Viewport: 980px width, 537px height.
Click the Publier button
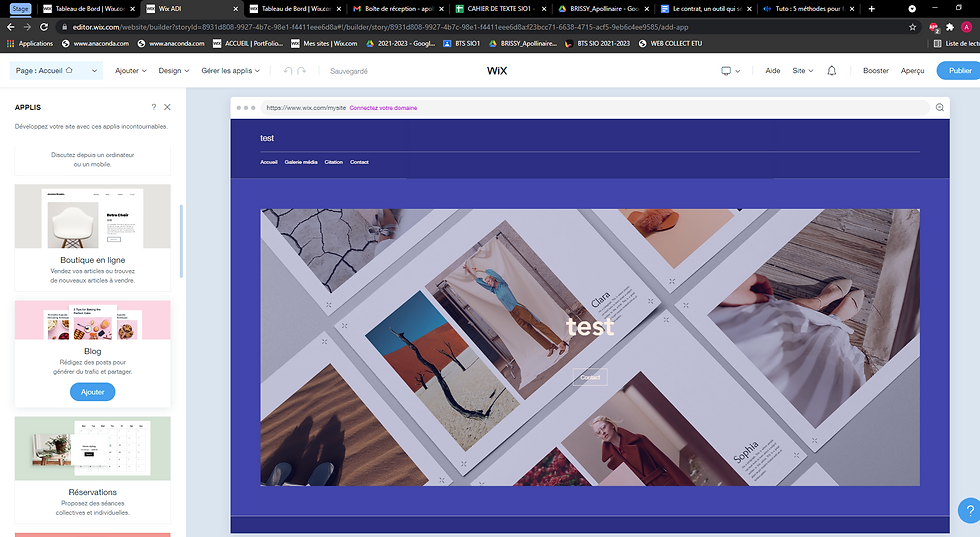tap(959, 71)
